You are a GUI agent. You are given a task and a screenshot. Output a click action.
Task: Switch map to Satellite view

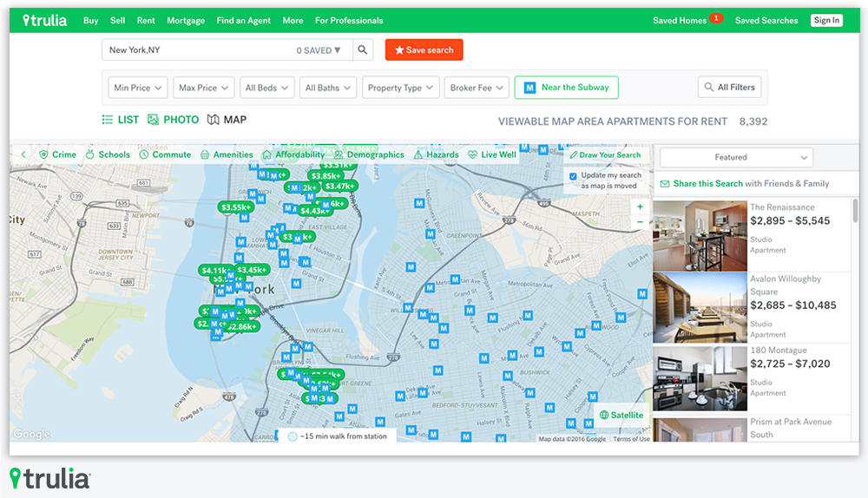621,415
